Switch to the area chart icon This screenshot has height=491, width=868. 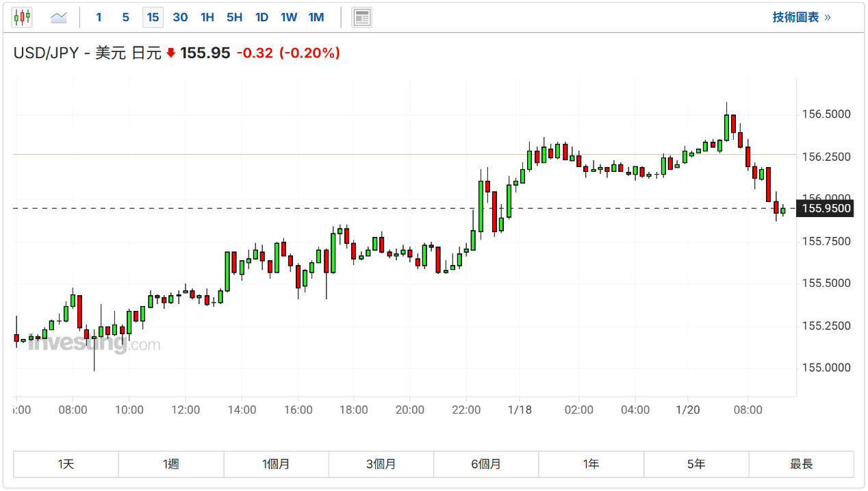59,17
